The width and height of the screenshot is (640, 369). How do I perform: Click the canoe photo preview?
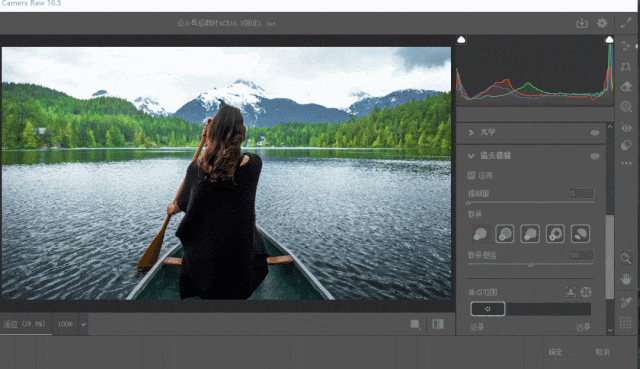[x=227, y=173]
